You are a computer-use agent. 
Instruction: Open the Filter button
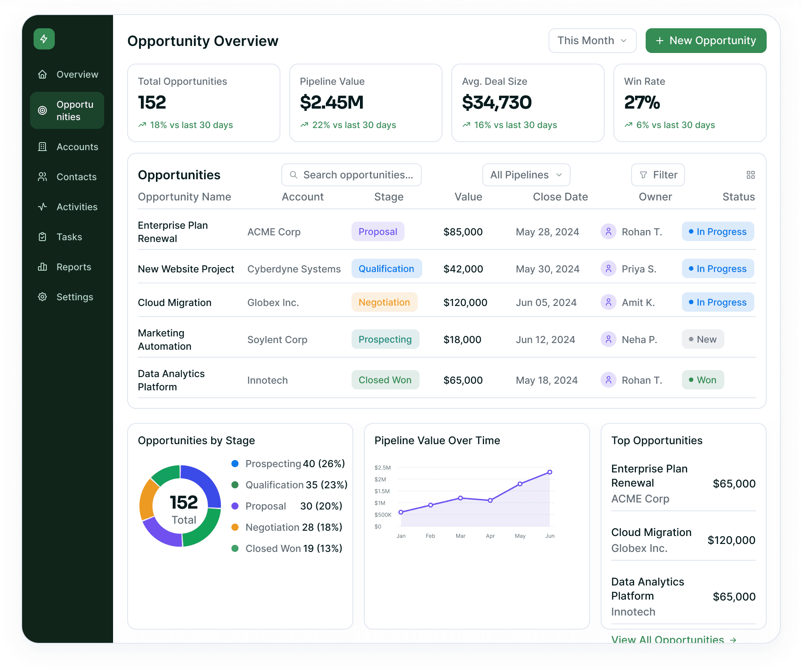click(x=658, y=175)
